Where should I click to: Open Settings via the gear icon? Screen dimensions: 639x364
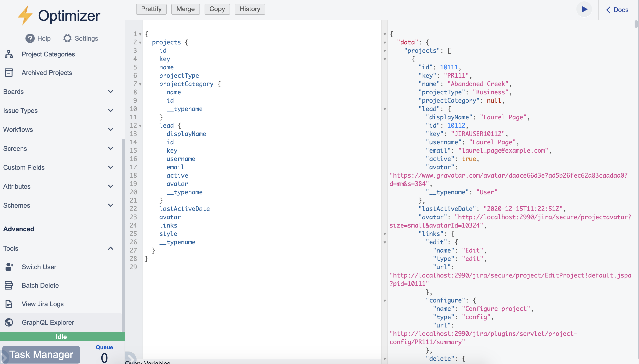click(67, 38)
